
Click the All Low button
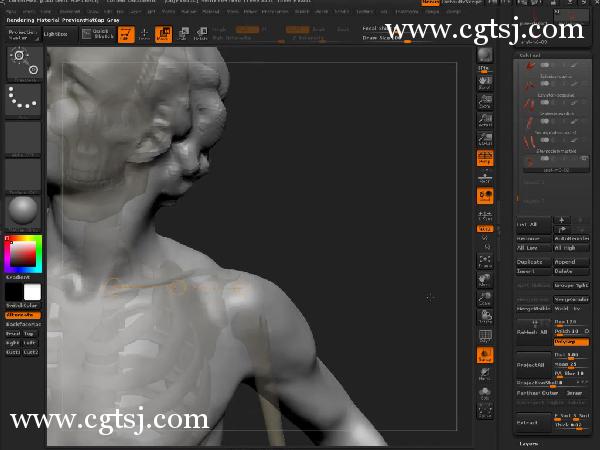coord(533,248)
